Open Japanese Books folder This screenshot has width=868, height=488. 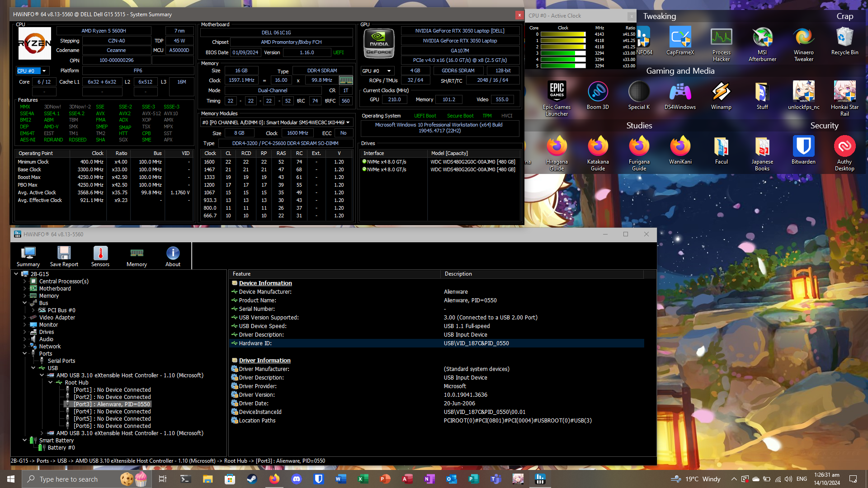(762, 154)
